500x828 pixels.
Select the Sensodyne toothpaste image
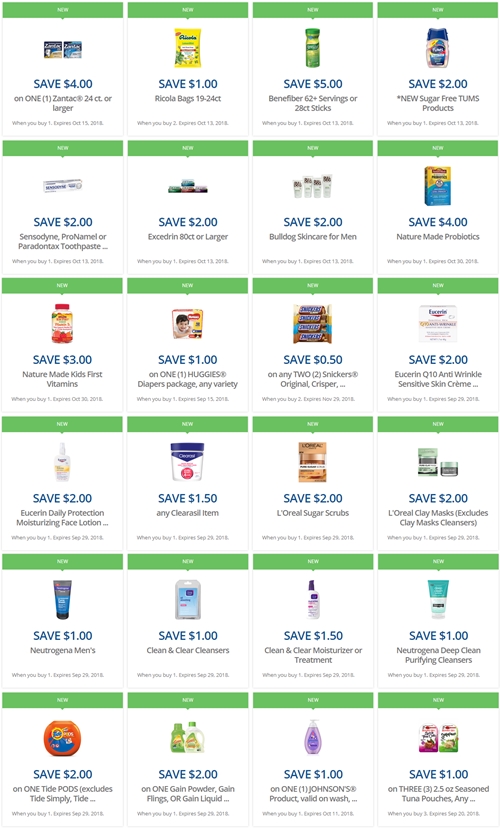(x=63, y=186)
